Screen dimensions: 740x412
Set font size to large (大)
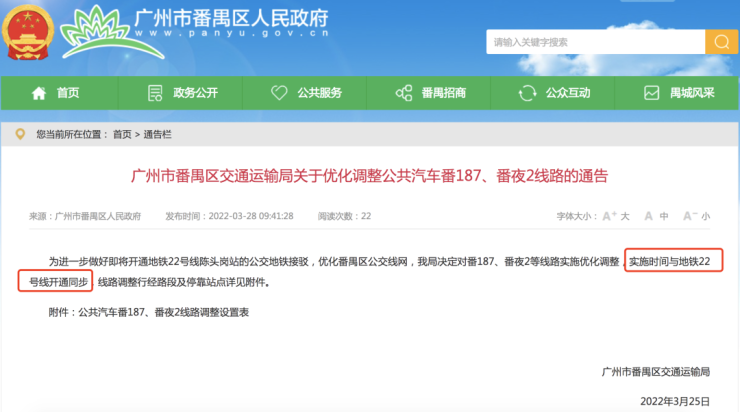[624, 216]
